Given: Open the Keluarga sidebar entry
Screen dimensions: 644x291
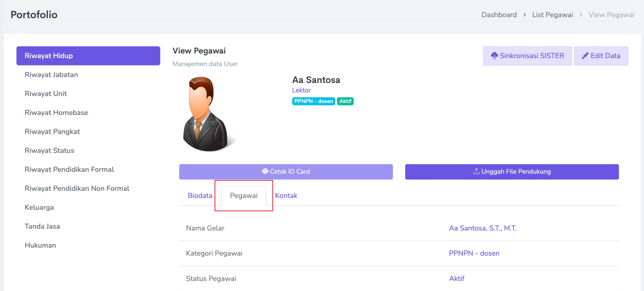Looking at the screenshot, I should 39,207.
